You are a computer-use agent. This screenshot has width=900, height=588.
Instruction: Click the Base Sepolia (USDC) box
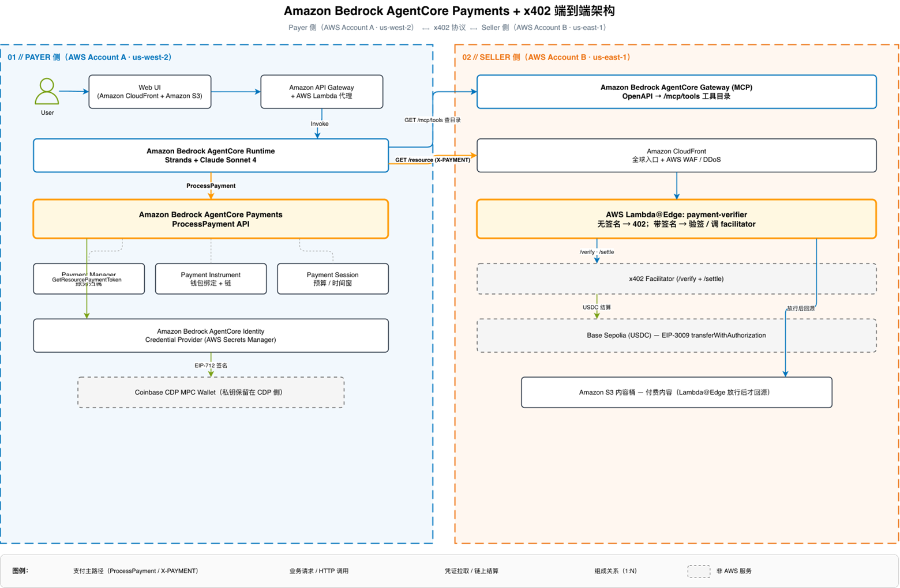click(x=676, y=336)
